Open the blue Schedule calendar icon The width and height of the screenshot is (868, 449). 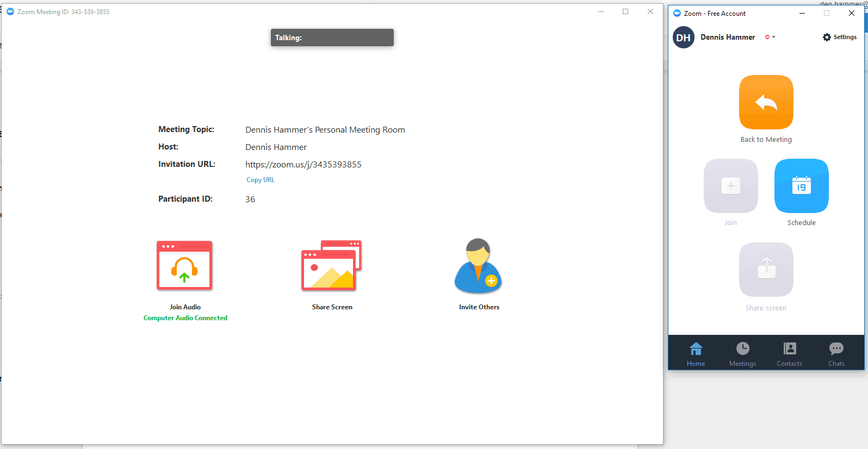click(x=801, y=186)
